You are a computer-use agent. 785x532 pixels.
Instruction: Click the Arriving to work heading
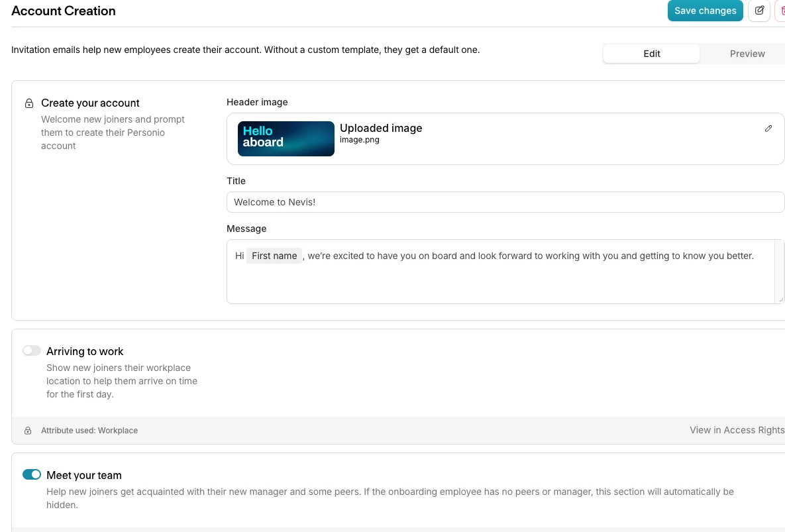point(85,352)
